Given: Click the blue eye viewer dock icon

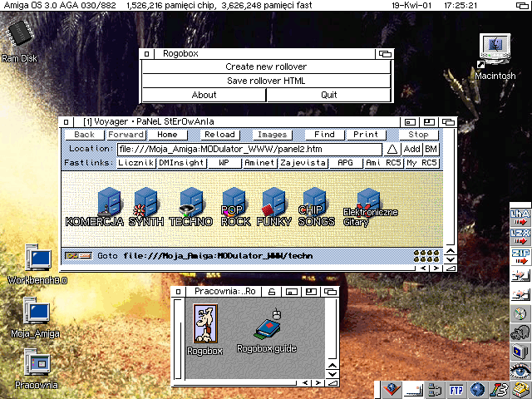Looking at the screenshot, I should (520, 371).
